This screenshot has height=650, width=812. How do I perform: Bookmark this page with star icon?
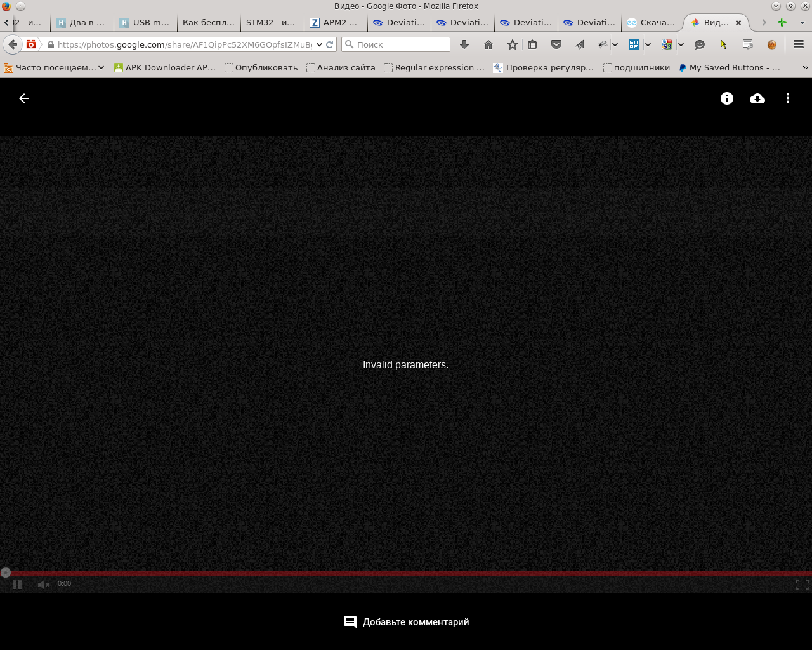513,44
